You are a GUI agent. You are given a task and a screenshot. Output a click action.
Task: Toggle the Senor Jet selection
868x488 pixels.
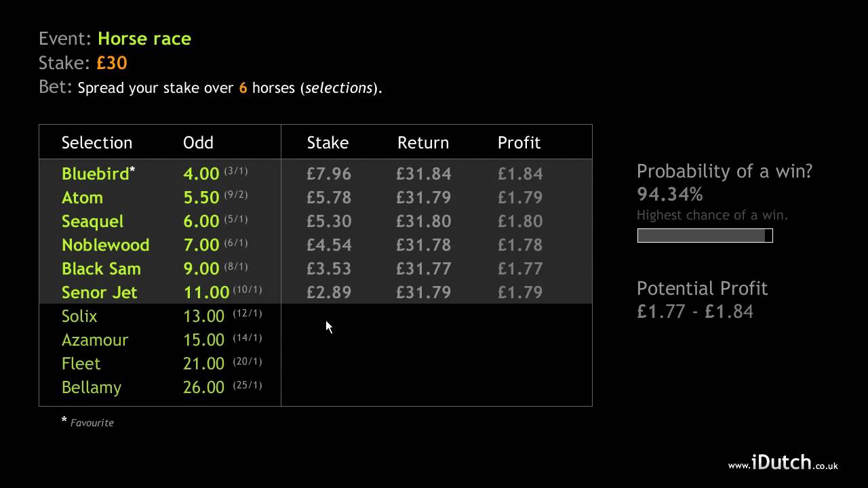point(99,292)
